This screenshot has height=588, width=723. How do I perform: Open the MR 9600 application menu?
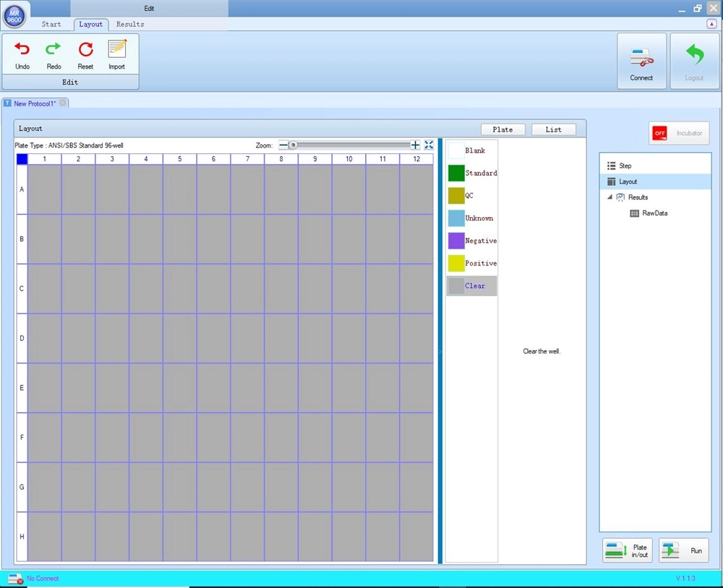(x=14, y=14)
